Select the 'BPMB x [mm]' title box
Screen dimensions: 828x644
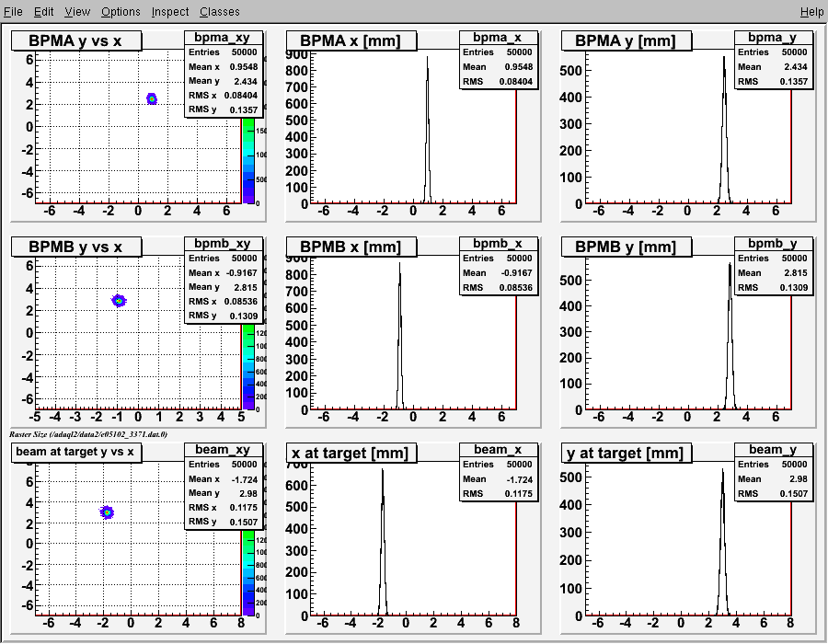click(x=351, y=247)
